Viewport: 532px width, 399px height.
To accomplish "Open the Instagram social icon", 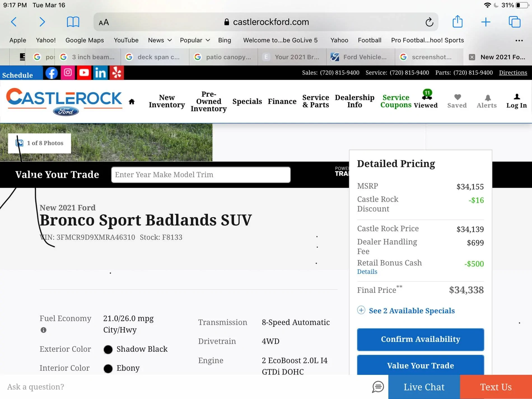I will tap(68, 73).
